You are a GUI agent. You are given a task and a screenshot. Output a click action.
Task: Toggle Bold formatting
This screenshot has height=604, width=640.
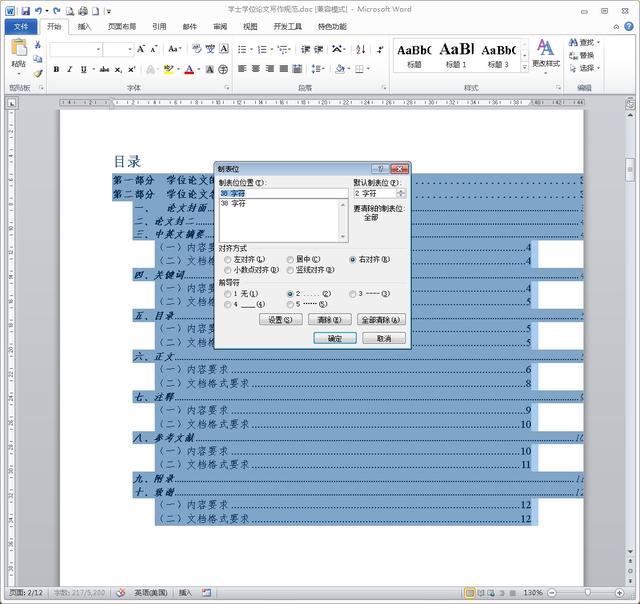[56, 69]
